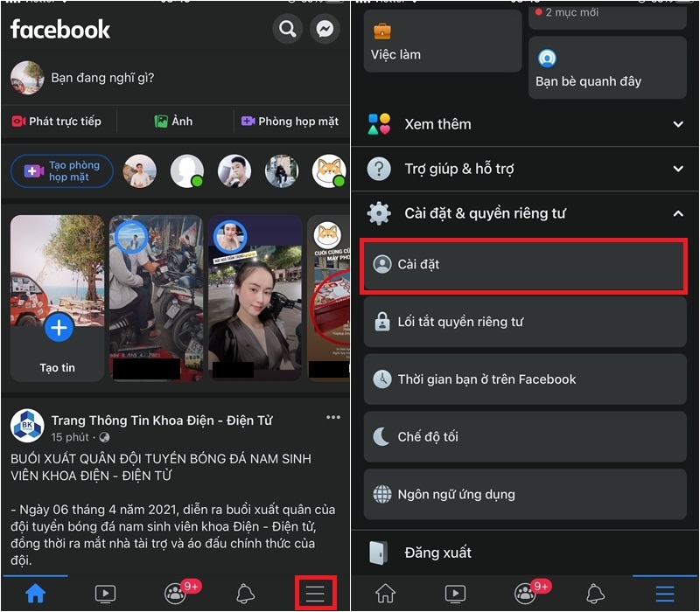Open 'Chế độ tối' dark mode option

click(525, 436)
